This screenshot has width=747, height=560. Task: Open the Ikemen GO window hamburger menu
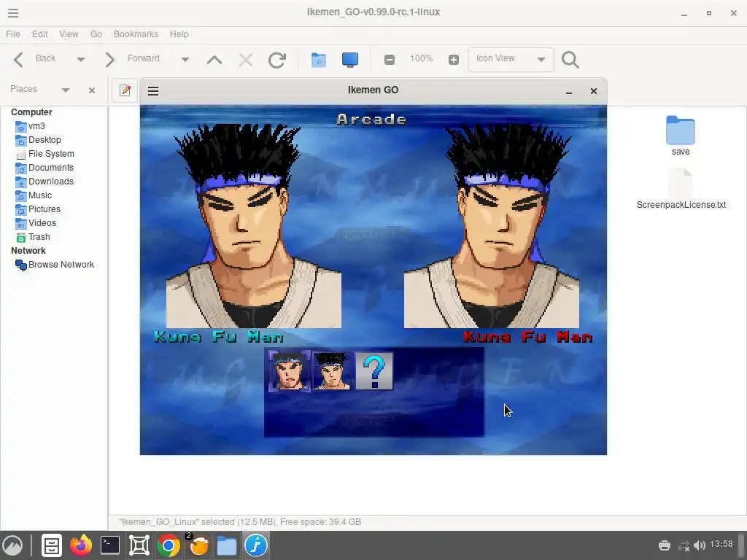coord(153,91)
